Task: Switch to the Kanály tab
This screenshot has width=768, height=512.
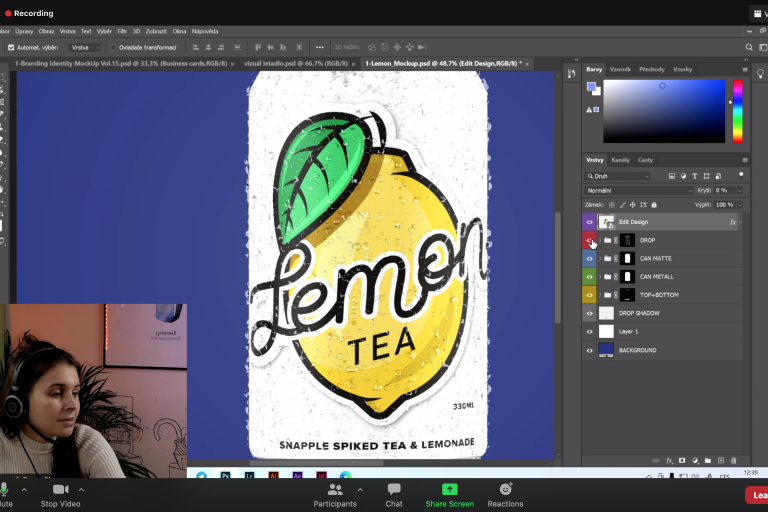Action: coord(620,160)
